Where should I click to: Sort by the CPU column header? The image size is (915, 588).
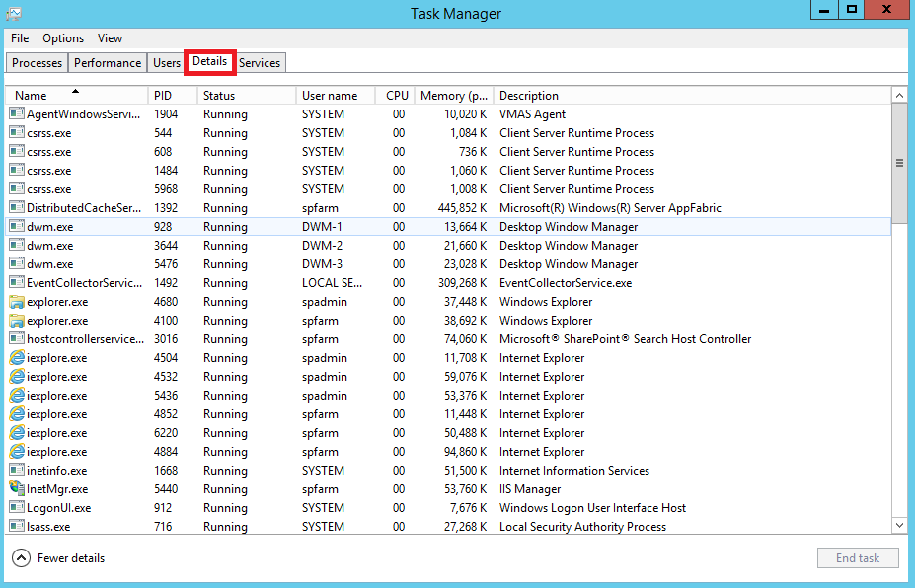(x=395, y=95)
